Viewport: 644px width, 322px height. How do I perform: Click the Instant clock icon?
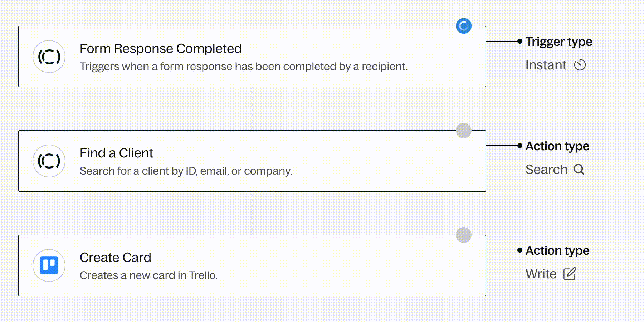[580, 65]
